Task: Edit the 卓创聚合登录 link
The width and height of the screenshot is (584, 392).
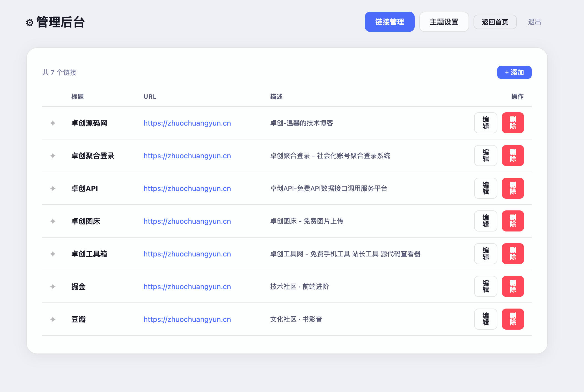Action: pos(485,156)
